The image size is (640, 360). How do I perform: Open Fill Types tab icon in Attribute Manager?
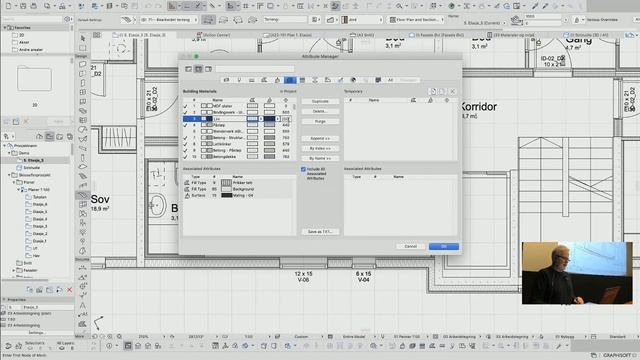(264, 80)
